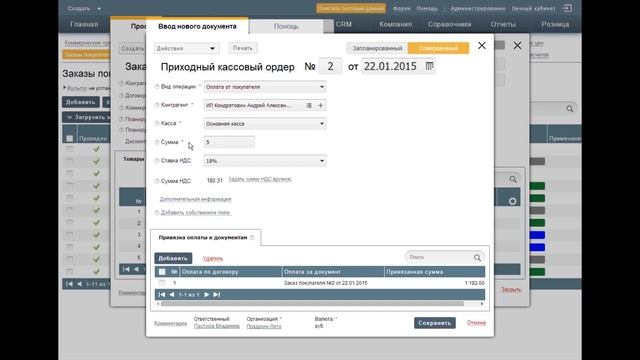
Task: Click help icon beside Сумма label
Action: [x=157, y=142]
